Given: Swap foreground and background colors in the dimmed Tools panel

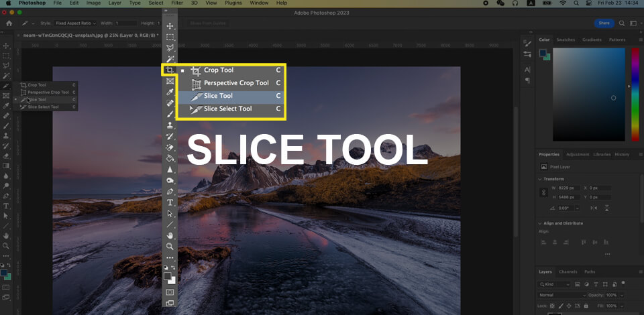Looking at the screenshot, I should [x=9, y=265].
